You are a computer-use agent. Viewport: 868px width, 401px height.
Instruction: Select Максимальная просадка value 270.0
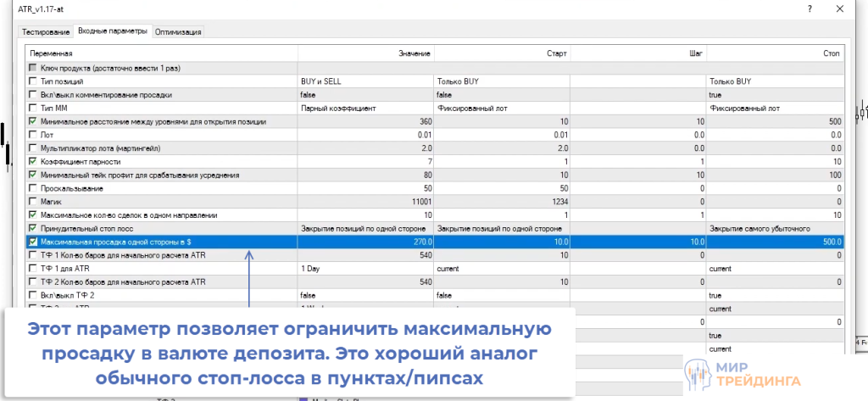click(x=366, y=242)
